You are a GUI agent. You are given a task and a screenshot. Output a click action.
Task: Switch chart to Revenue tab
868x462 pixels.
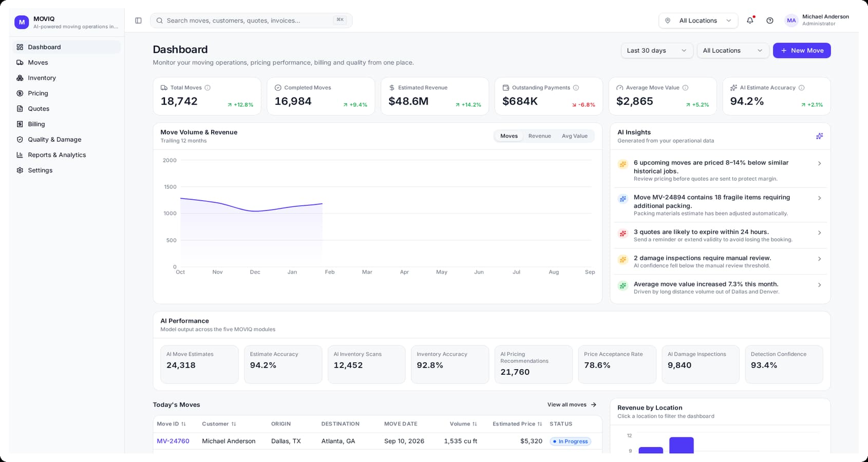pos(540,136)
